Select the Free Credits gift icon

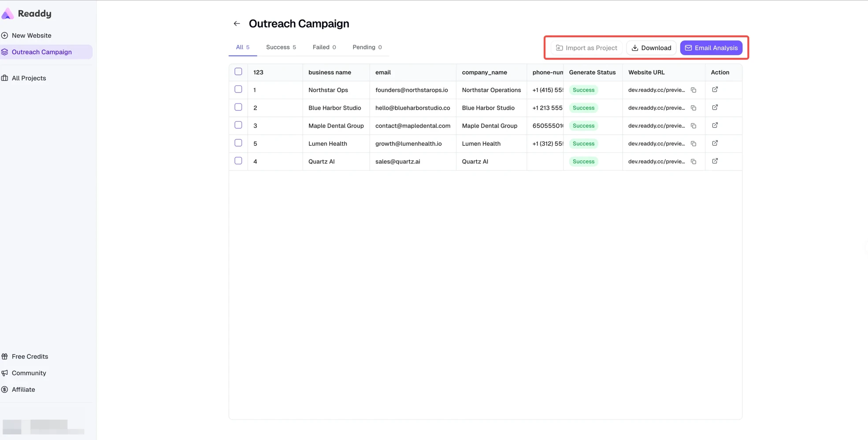(x=5, y=356)
